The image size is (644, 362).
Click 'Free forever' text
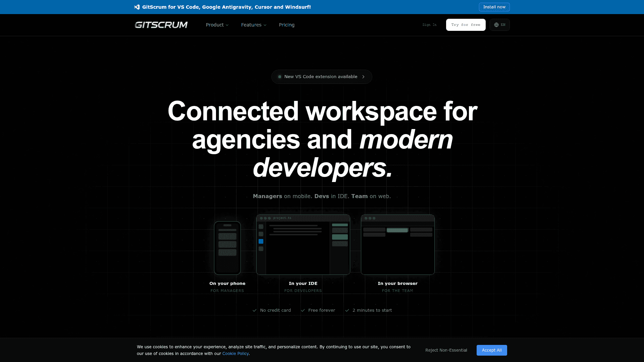[322, 310]
